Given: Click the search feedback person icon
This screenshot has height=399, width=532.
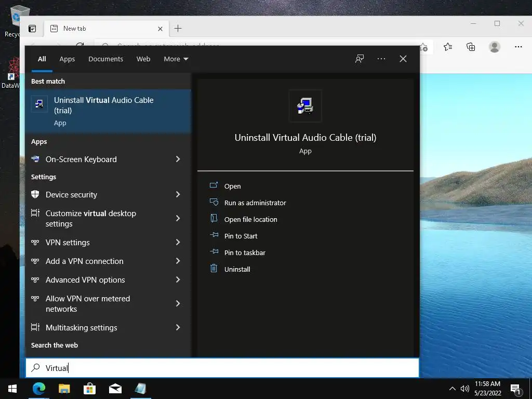Looking at the screenshot, I should (360, 59).
